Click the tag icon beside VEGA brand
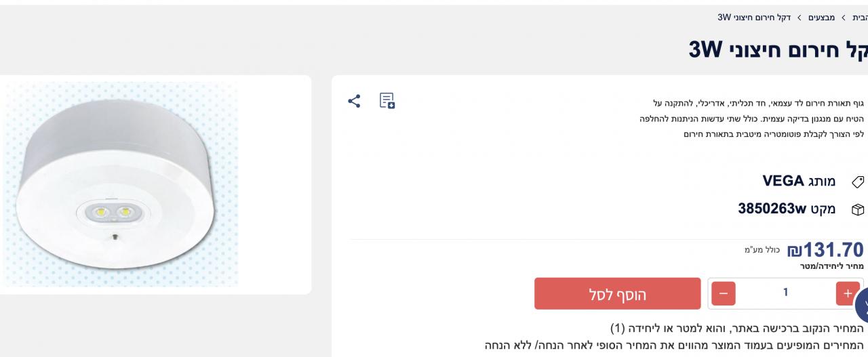The height and width of the screenshot is (357, 868). coord(858,182)
